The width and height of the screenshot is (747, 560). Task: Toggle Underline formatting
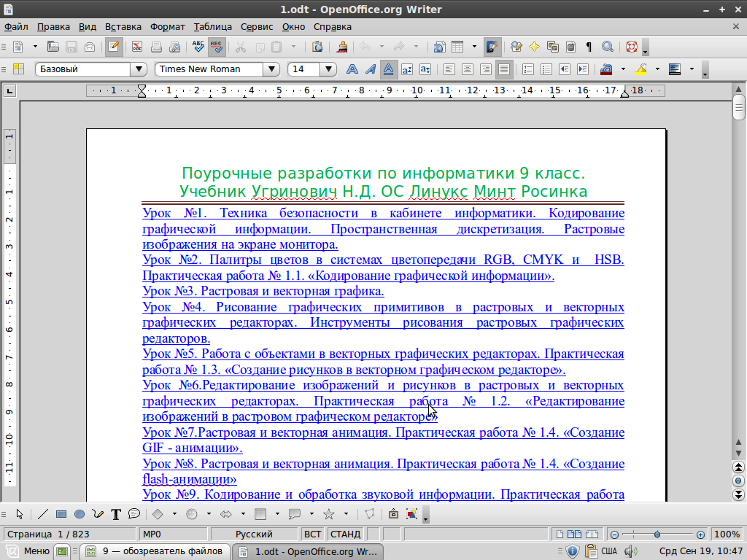[388, 69]
